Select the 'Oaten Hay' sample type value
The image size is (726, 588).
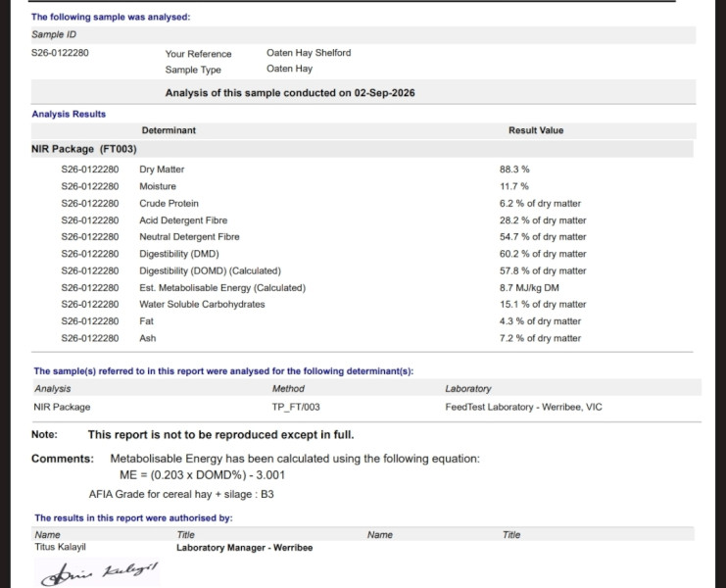289,69
